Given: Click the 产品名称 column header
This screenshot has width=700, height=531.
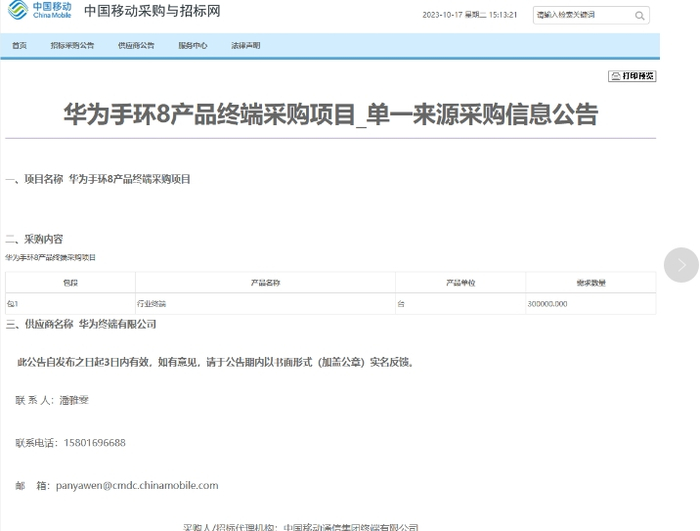Looking at the screenshot, I should click(x=265, y=283).
